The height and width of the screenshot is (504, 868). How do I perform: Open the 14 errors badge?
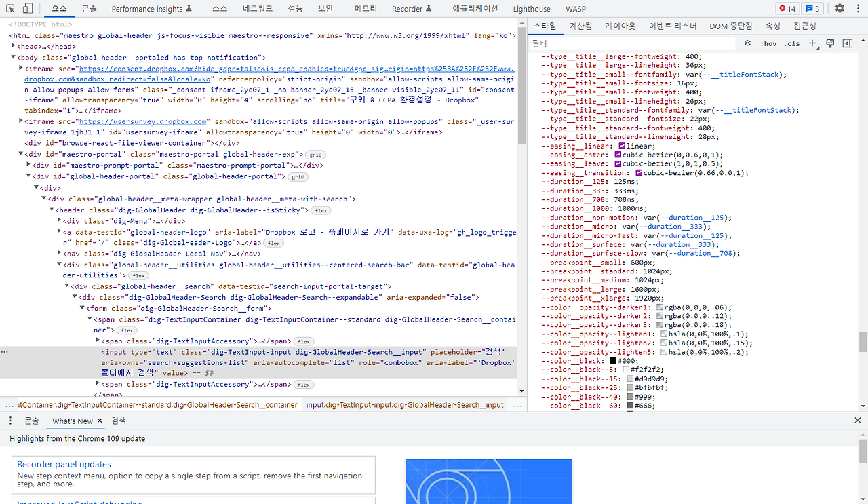pos(787,9)
